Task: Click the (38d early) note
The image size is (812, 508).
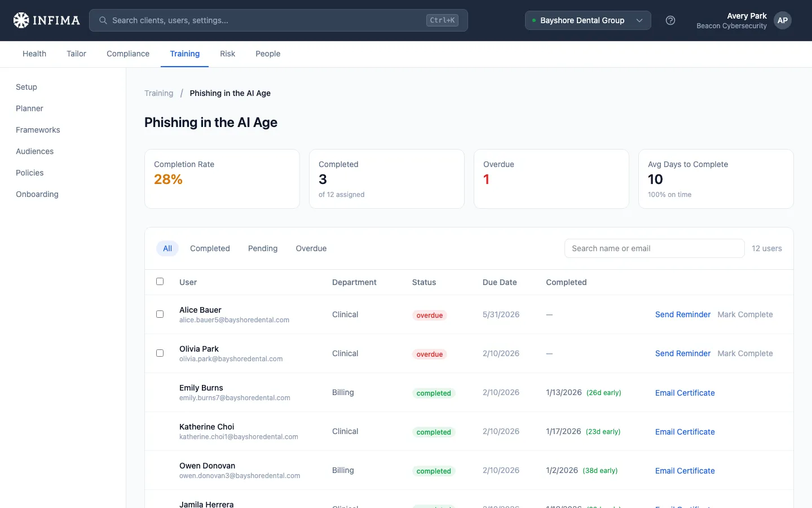Action: click(600, 471)
